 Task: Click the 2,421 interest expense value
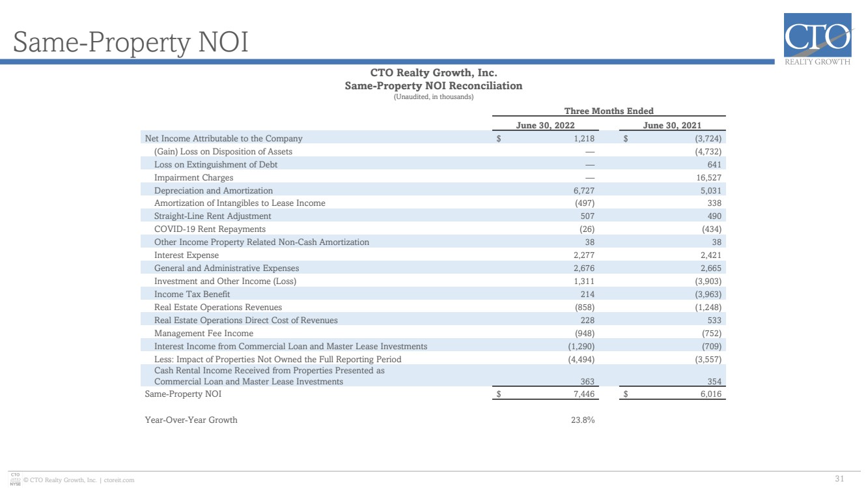pos(710,255)
